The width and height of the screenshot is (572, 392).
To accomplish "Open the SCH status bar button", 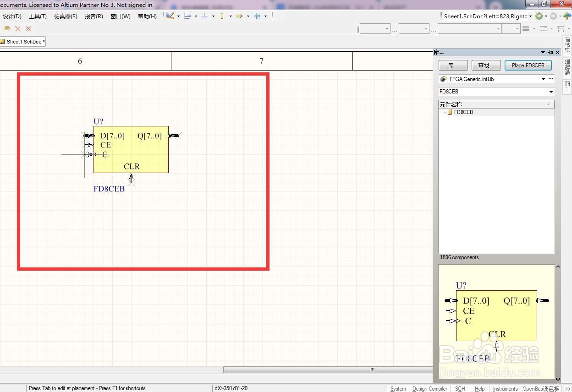I will tap(460, 388).
